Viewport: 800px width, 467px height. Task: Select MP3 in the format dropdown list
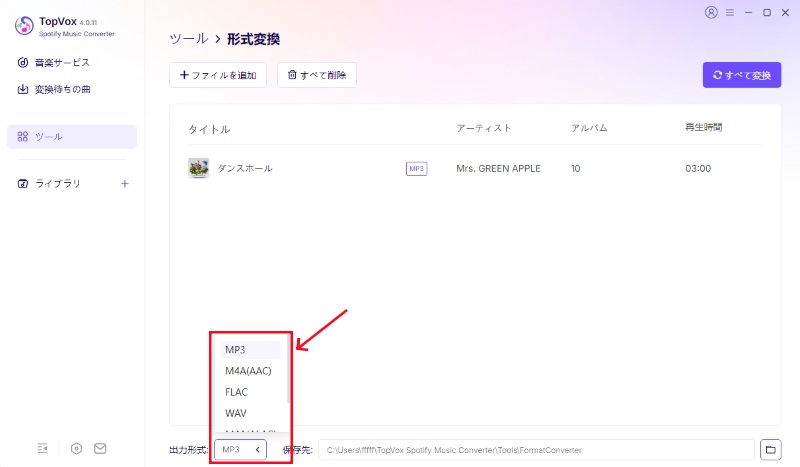(x=251, y=350)
